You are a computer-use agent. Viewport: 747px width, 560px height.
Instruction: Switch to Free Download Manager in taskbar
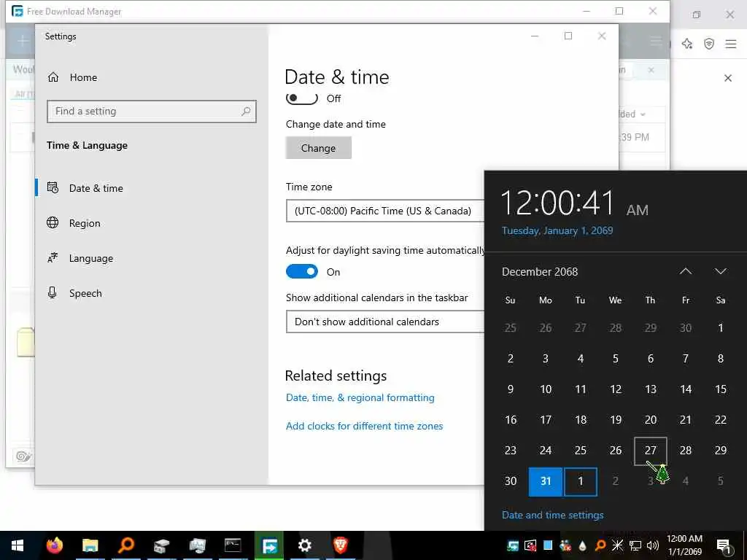[269, 545]
